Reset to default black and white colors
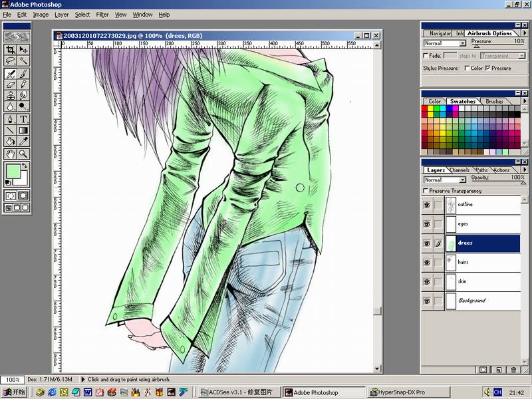 tap(7, 182)
